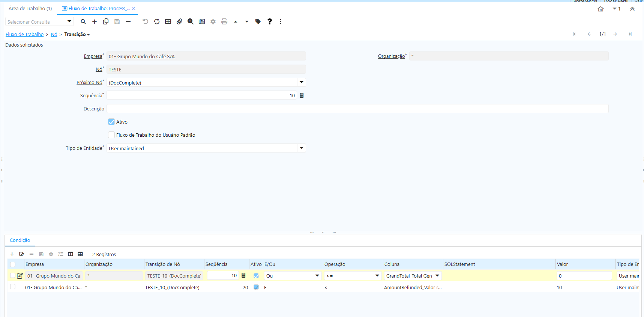Screen dimensions: 644x317
Task: Select the Condição tab
Action: [20, 240]
